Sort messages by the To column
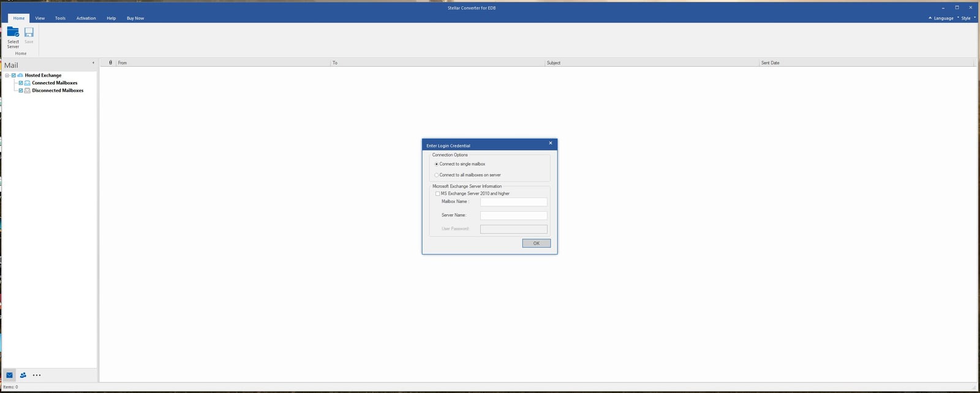The image size is (980, 393). (x=437, y=62)
